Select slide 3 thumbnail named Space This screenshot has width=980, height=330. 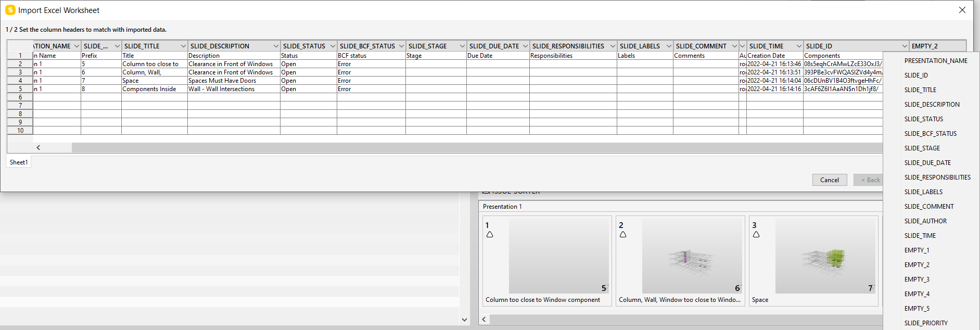tap(813, 261)
